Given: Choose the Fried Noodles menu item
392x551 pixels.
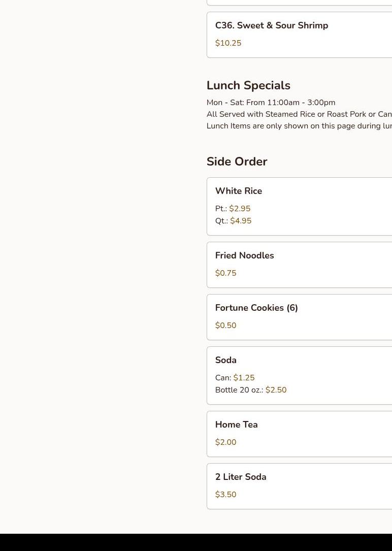Looking at the screenshot, I should (299, 265).
